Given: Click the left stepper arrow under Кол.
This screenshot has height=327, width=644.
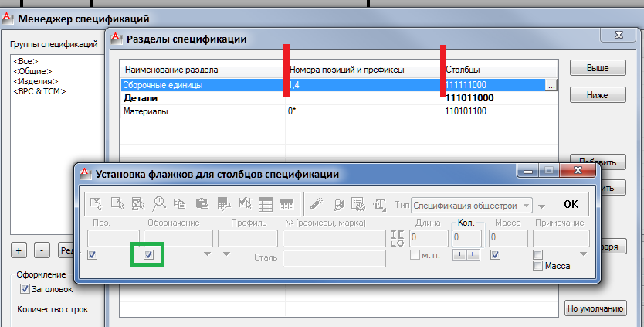Looking at the screenshot, I should tap(459, 255).
